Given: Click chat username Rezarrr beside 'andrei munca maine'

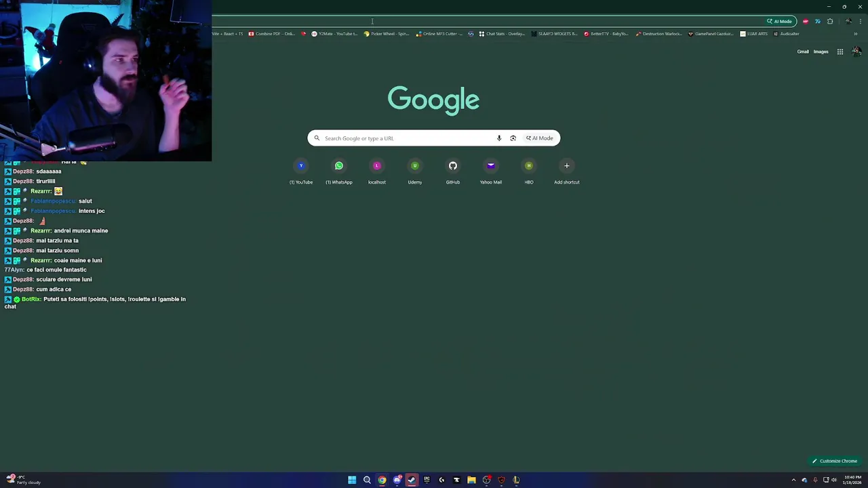Looking at the screenshot, I should tap(41, 230).
